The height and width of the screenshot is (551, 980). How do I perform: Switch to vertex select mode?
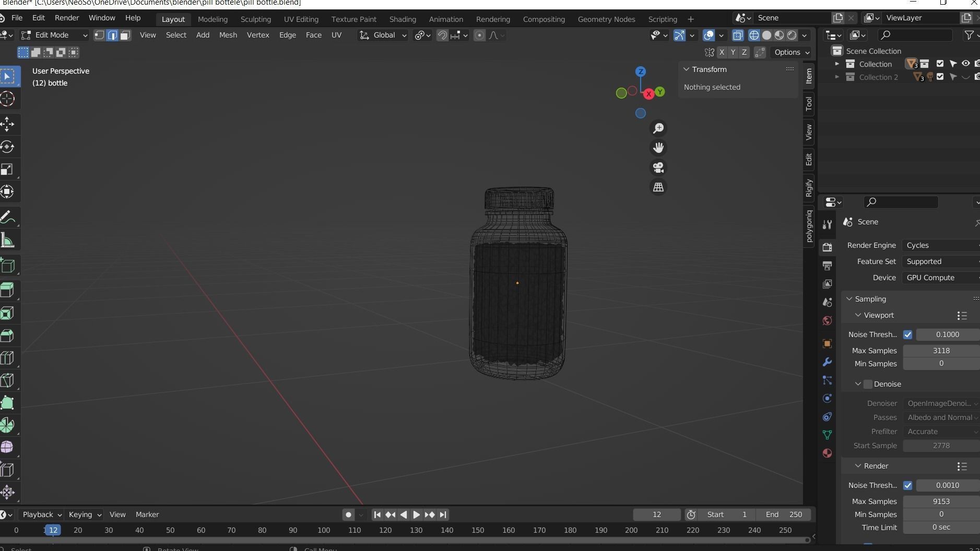tap(99, 35)
